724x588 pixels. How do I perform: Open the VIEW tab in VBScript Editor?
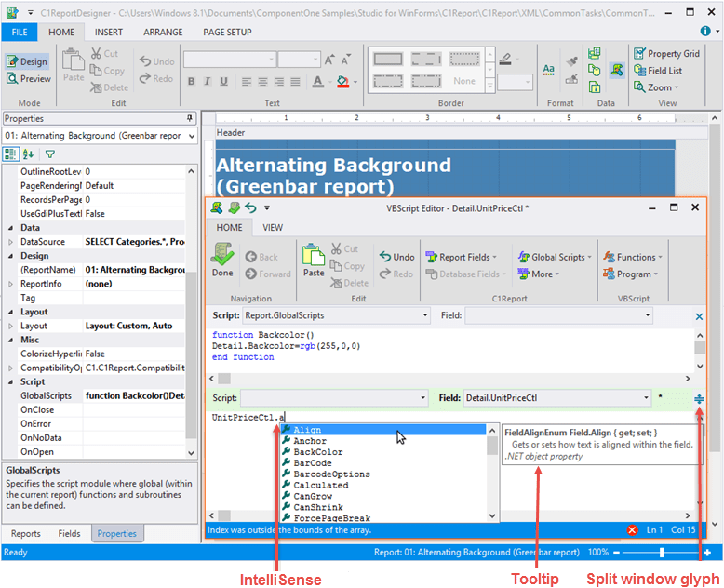pyautogui.click(x=273, y=228)
